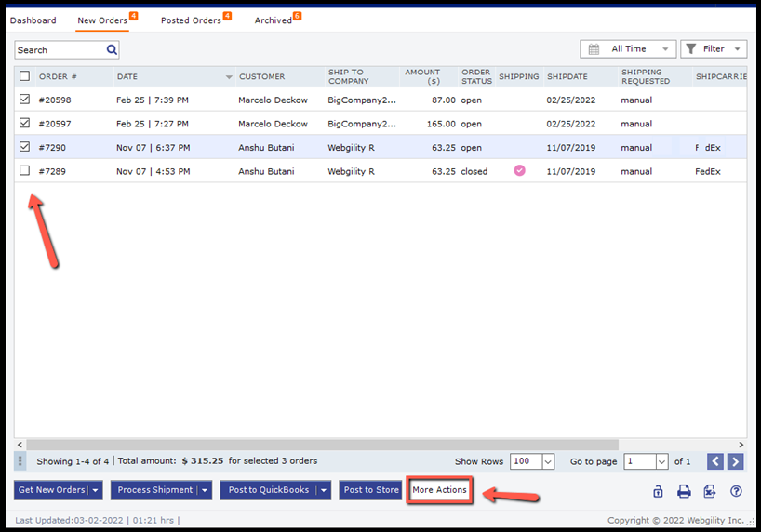761x532 pixels.
Task: Click the lock icon in bottom toolbar
Action: click(x=658, y=491)
